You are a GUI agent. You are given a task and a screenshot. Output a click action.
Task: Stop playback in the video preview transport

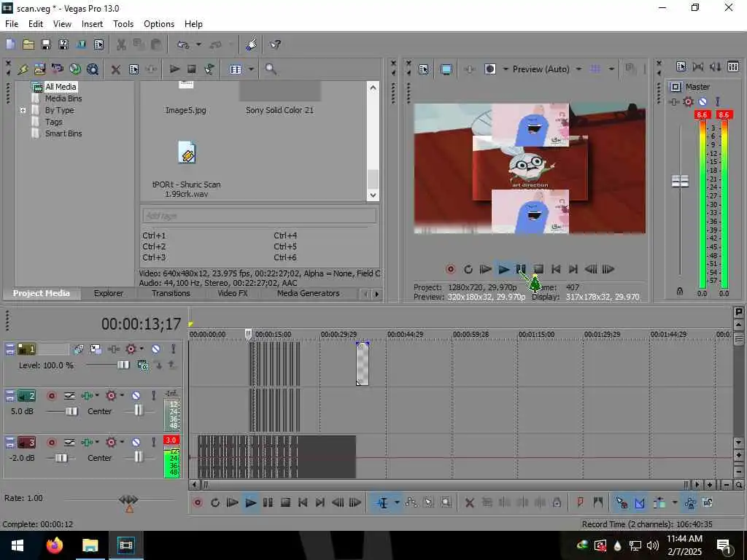pos(539,269)
